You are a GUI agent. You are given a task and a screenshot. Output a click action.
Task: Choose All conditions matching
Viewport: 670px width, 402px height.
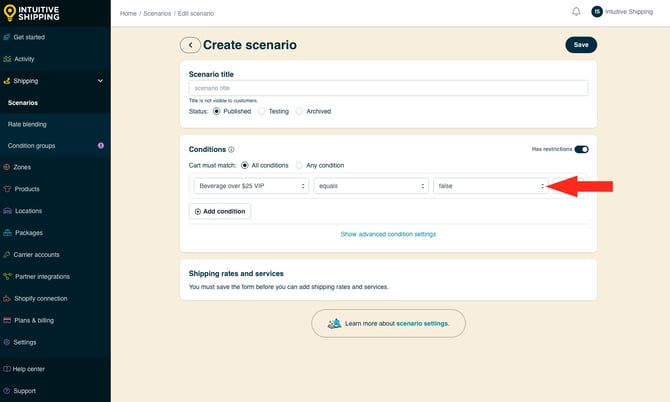[x=245, y=165]
